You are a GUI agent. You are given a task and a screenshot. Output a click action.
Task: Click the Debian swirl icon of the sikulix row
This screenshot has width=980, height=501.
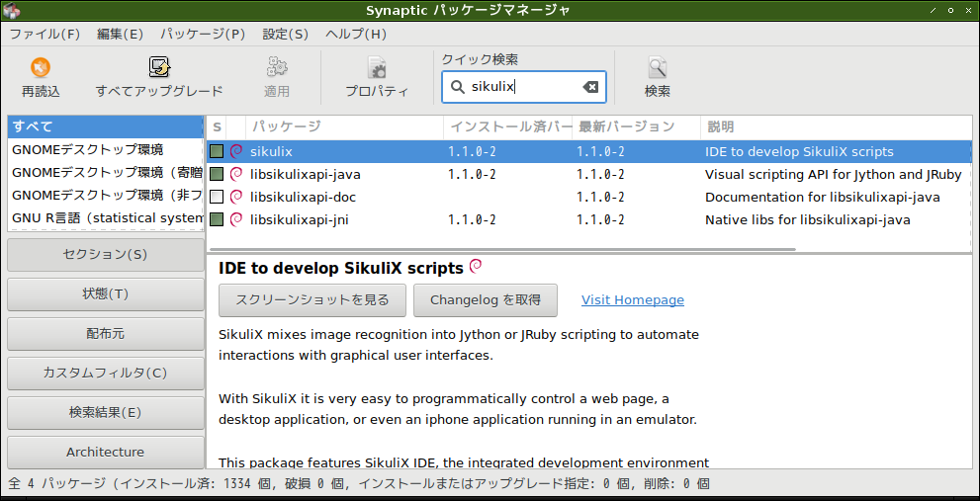[x=235, y=151]
